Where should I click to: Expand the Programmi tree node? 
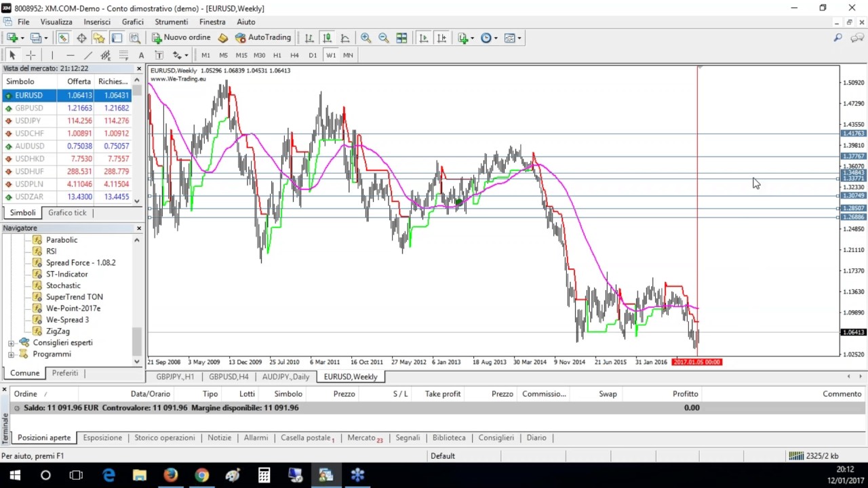tap(11, 354)
